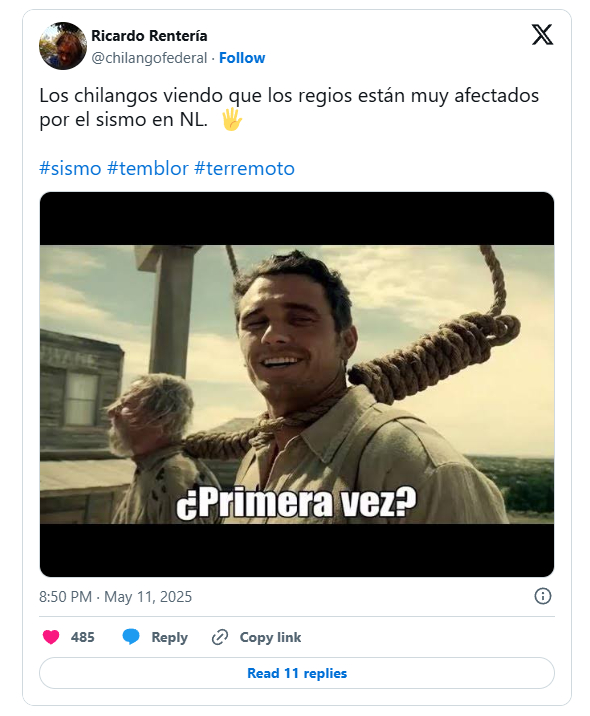Open the #sismo hashtag
Screen dimensions: 590x716
(x=70, y=168)
